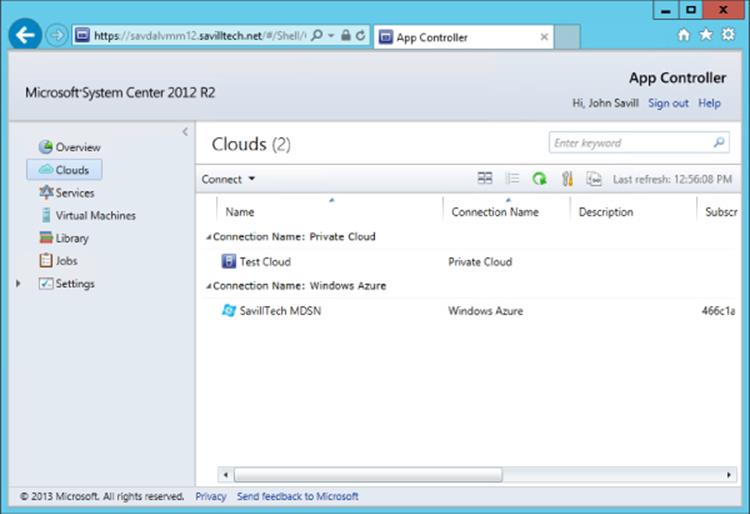
Task: Open the Help link
Action: (x=709, y=103)
